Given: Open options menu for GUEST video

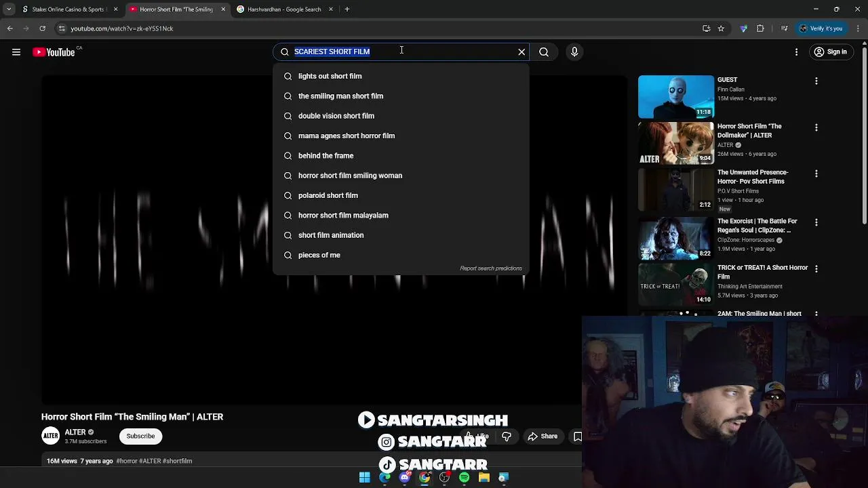Looking at the screenshot, I should coord(816,81).
